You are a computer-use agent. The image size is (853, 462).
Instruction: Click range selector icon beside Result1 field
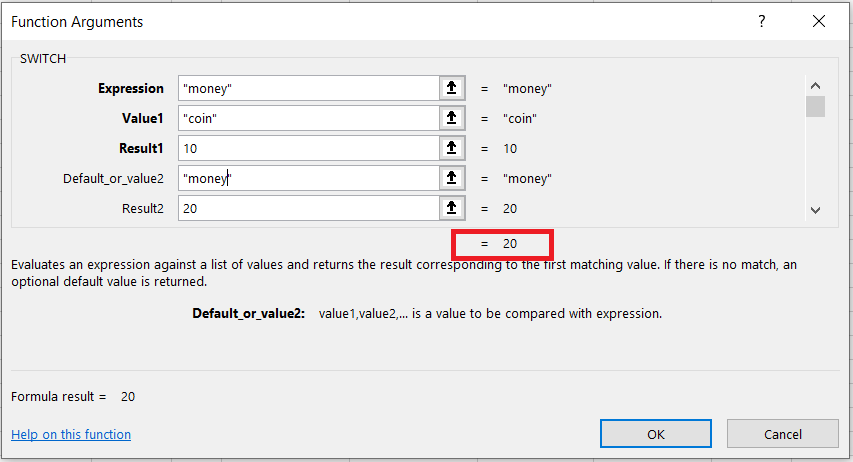452,148
